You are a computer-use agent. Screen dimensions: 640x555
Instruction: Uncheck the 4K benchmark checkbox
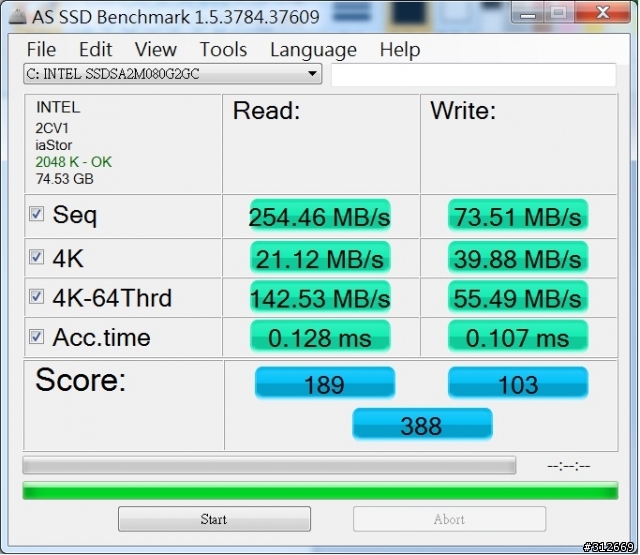[36, 257]
